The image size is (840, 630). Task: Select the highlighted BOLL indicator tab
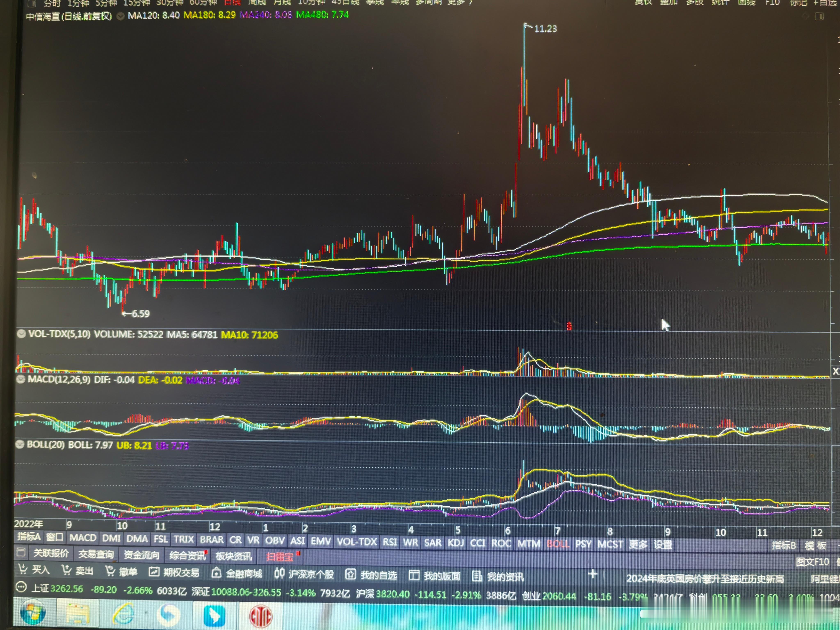coord(558,544)
